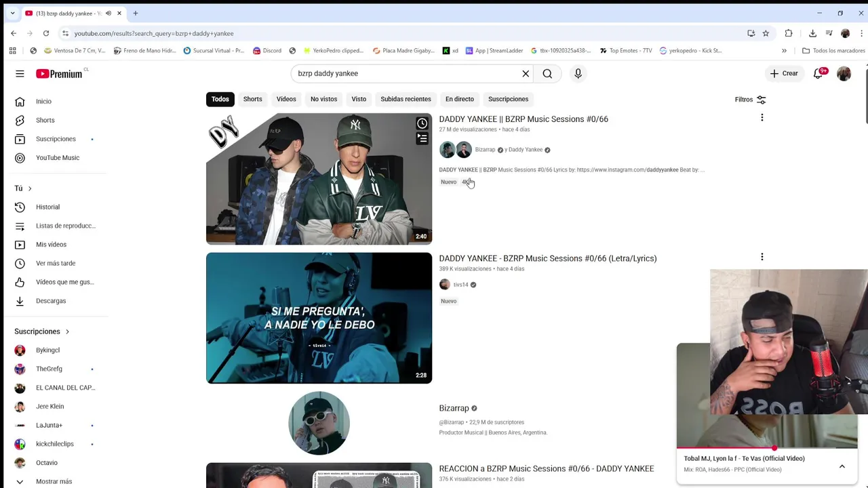Open the kickchileclips channel subscription
Image resolution: width=868 pixels, height=488 pixels.
(56, 444)
